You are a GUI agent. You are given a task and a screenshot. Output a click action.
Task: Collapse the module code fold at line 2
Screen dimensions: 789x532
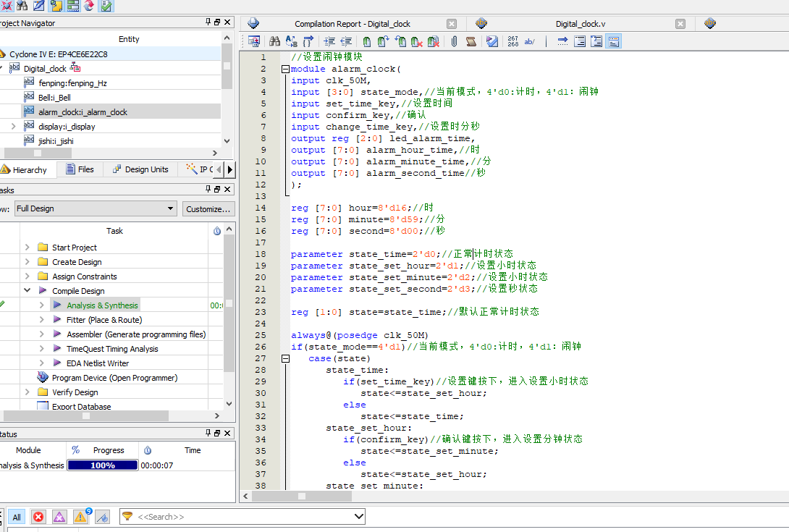click(x=285, y=69)
